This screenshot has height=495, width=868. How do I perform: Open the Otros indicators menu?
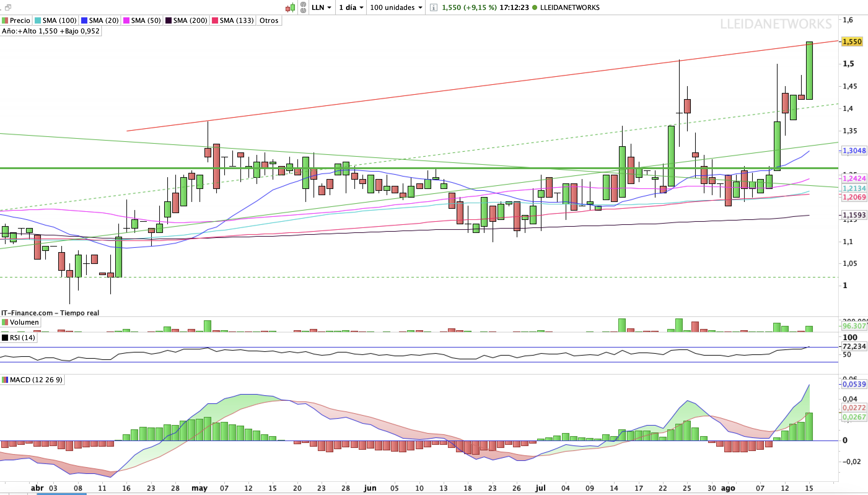coord(269,20)
